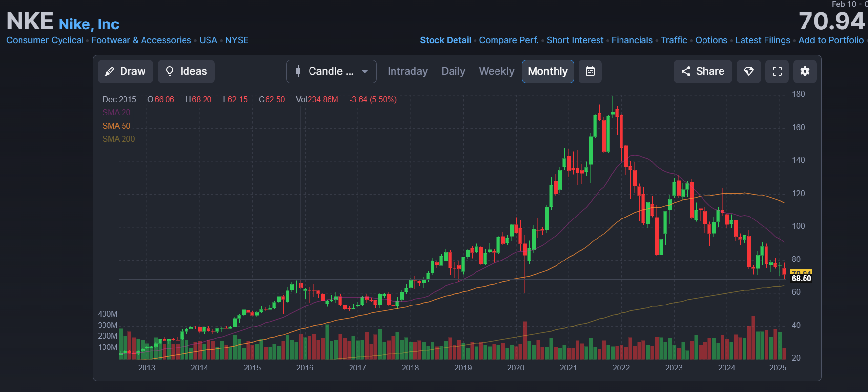
Task: Switch to Intraday timeframe
Action: pos(408,71)
